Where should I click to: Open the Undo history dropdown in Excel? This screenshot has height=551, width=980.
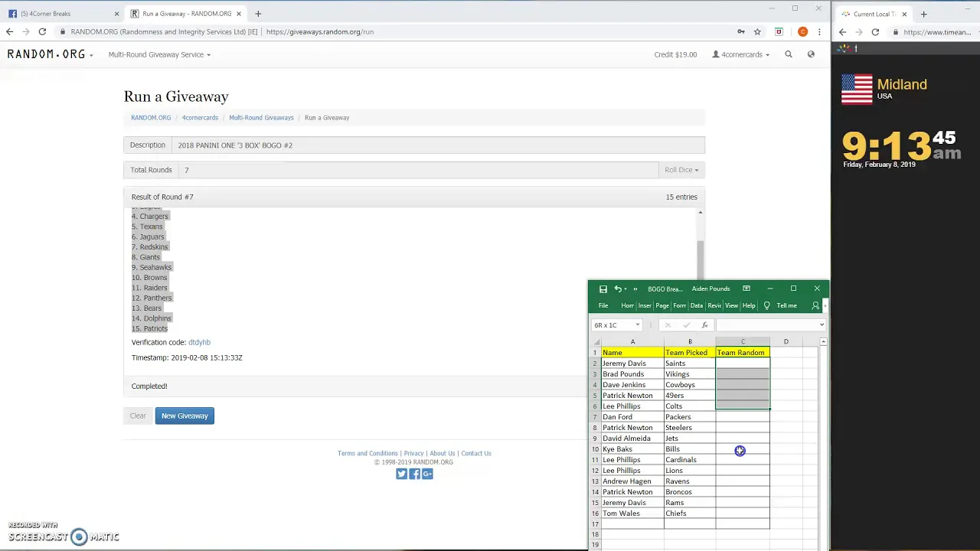click(x=625, y=289)
